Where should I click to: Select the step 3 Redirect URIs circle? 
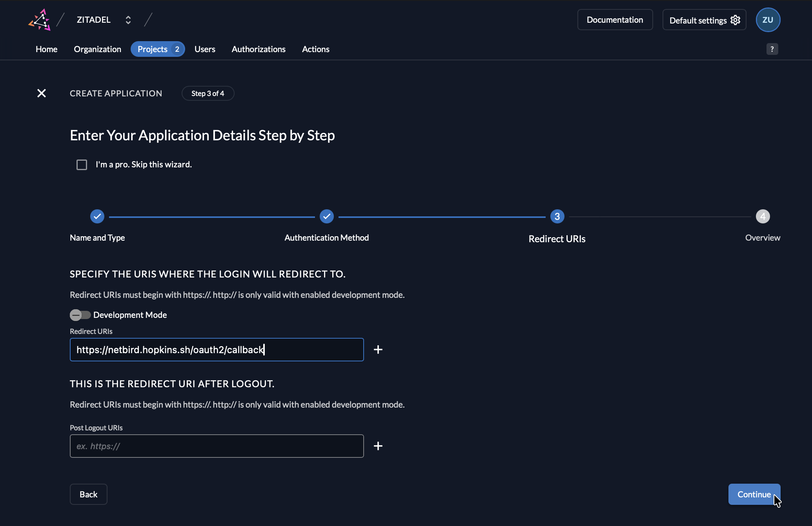[557, 216]
